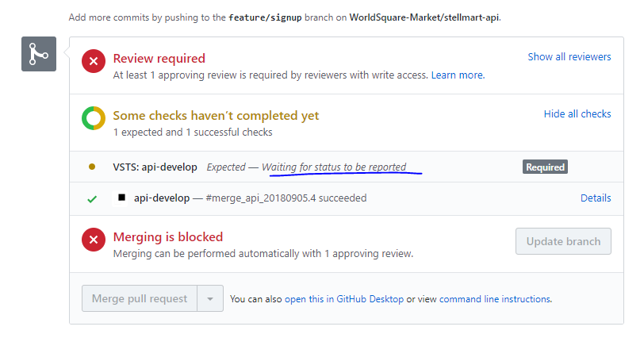Click the green checkmark beside api-develop
Screen dimensions: 644x338
click(92, 198)
